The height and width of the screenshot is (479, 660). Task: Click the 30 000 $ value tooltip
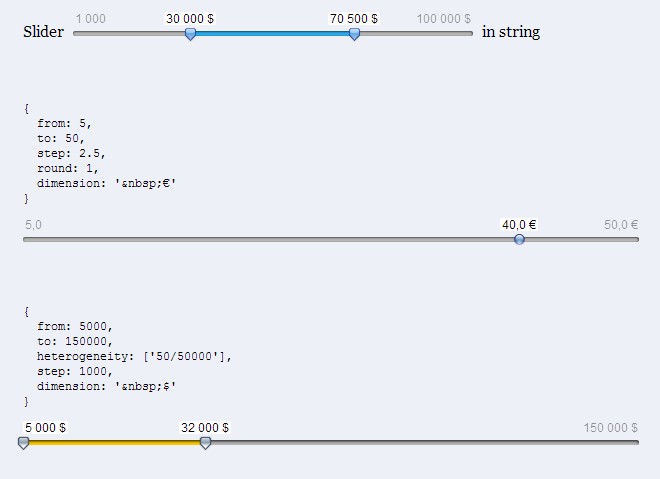click(190, 19)
